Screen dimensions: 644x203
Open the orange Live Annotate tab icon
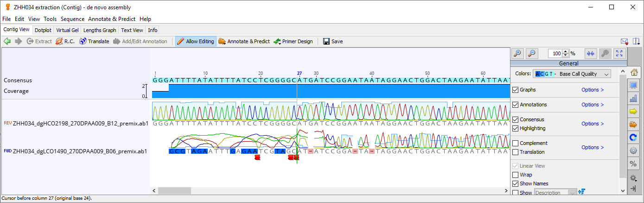[x=633, y=124]
